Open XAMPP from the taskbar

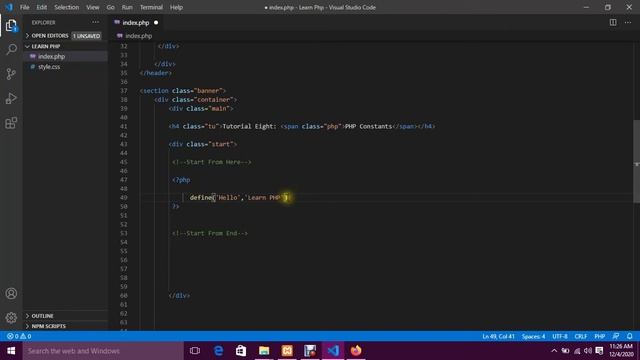point(287,351)
